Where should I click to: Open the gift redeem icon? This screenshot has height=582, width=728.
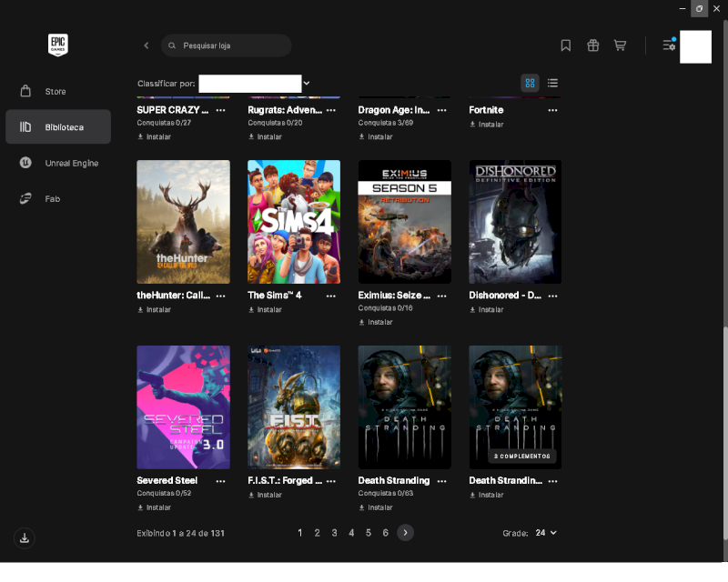point(593,45)
